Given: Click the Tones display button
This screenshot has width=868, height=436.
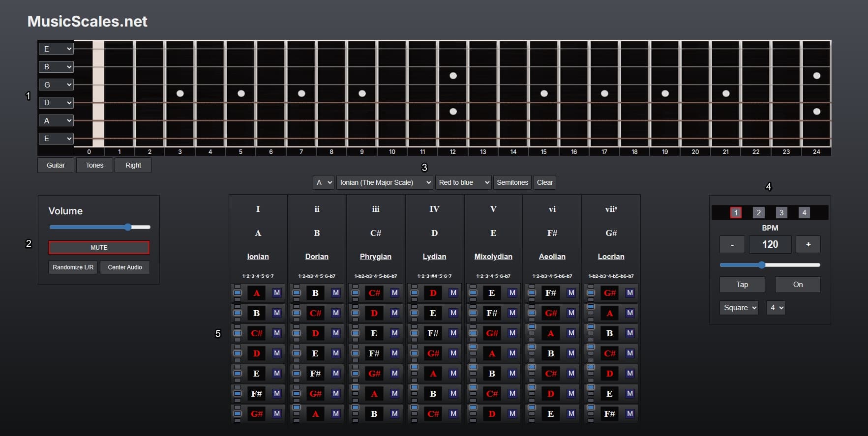Looking at the screenshot, I should click(94, 165).
